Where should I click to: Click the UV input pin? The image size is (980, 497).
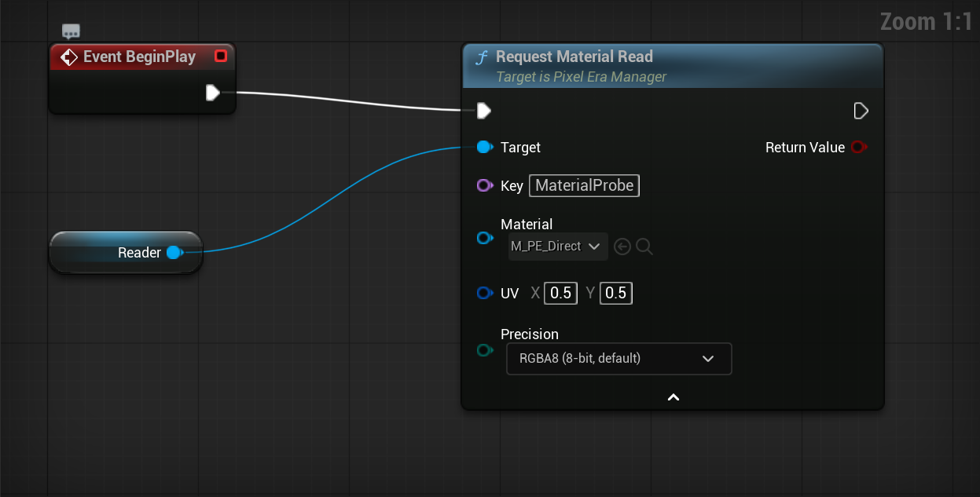coord(485,293)
